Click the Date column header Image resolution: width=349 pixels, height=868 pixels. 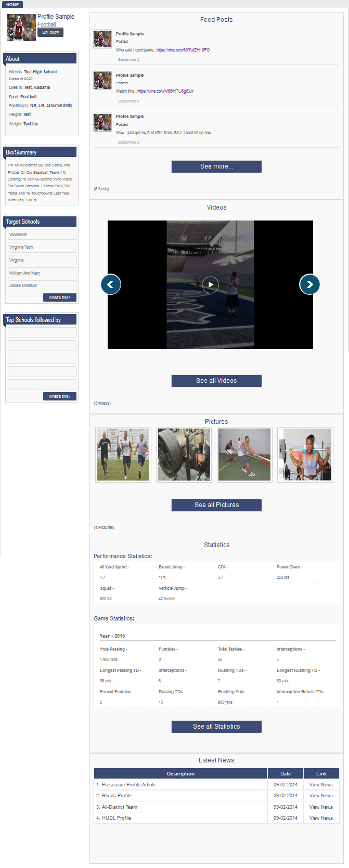pyautogui.click(x=286, y=773)
